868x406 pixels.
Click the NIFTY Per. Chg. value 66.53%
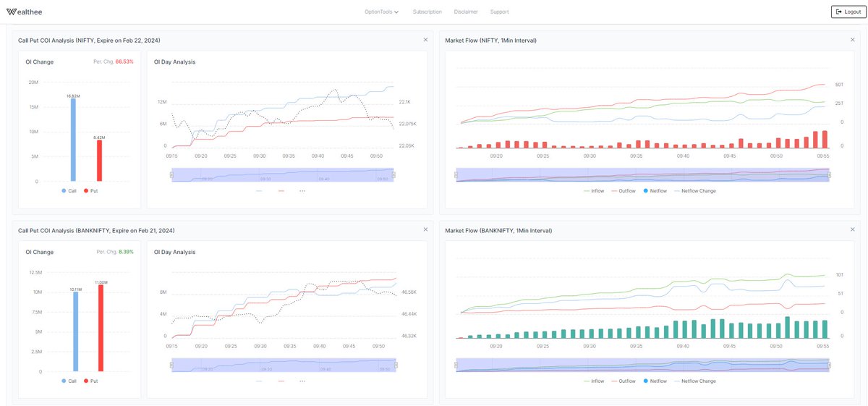pyautogui.click(x=124, y=62)
